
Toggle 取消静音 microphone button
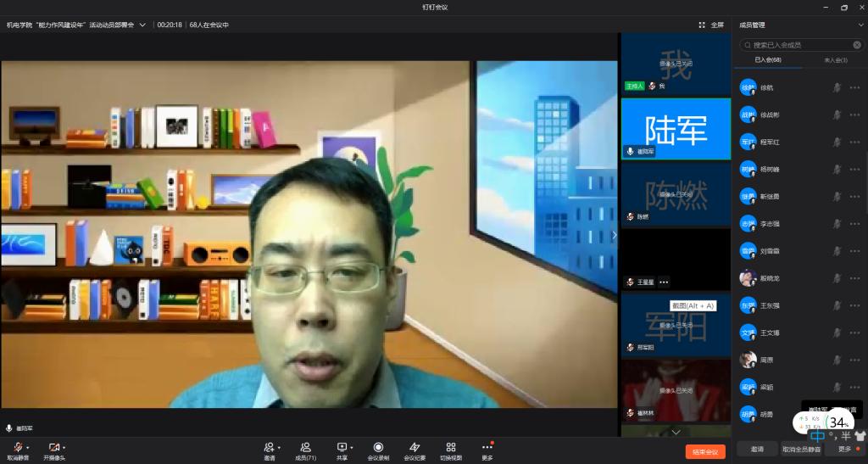(17, 447)
